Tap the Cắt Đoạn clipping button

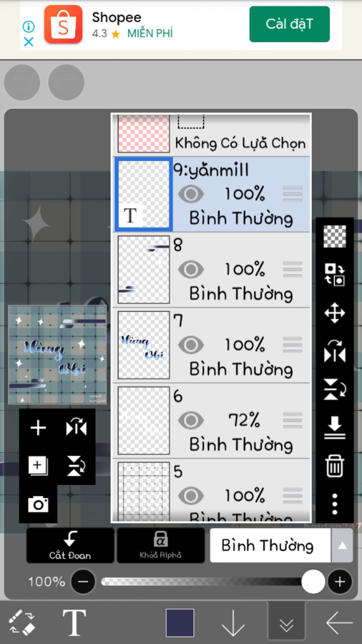click(70, 546)
